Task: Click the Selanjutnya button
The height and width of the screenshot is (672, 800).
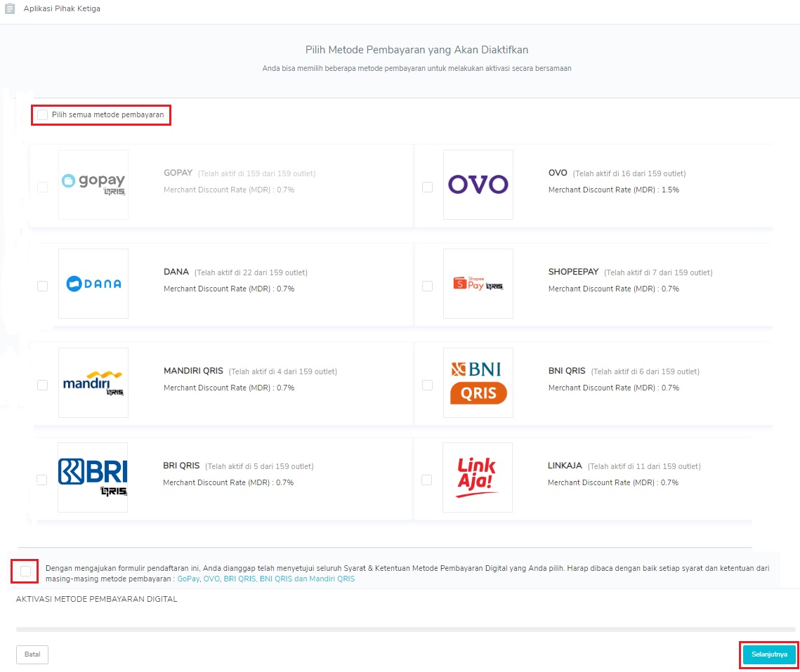Action: click(769, 654)
